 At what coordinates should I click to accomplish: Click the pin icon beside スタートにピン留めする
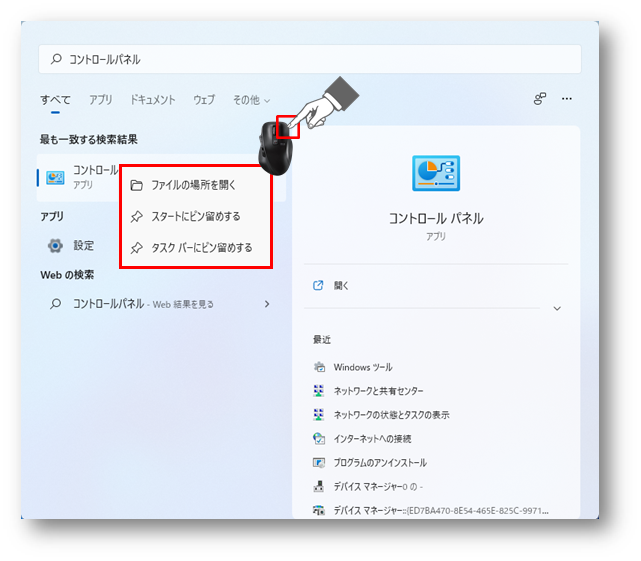coord(136,216)
